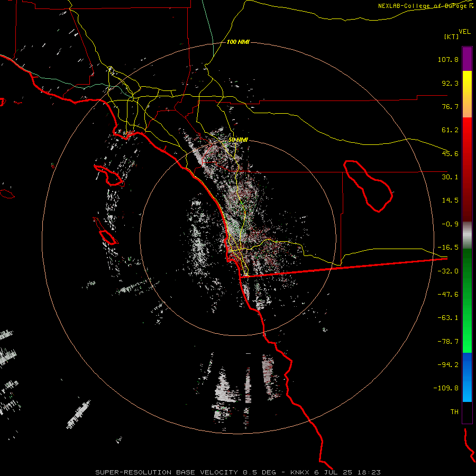Click the [KT] units label
476x476 pixels.
click(452, 36)
